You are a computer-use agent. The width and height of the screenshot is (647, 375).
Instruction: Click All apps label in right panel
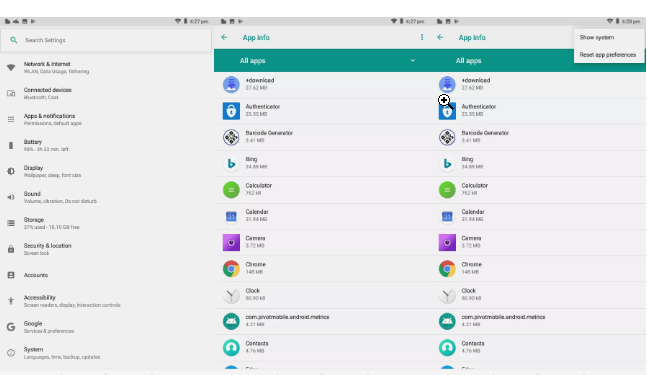(468, 61)
